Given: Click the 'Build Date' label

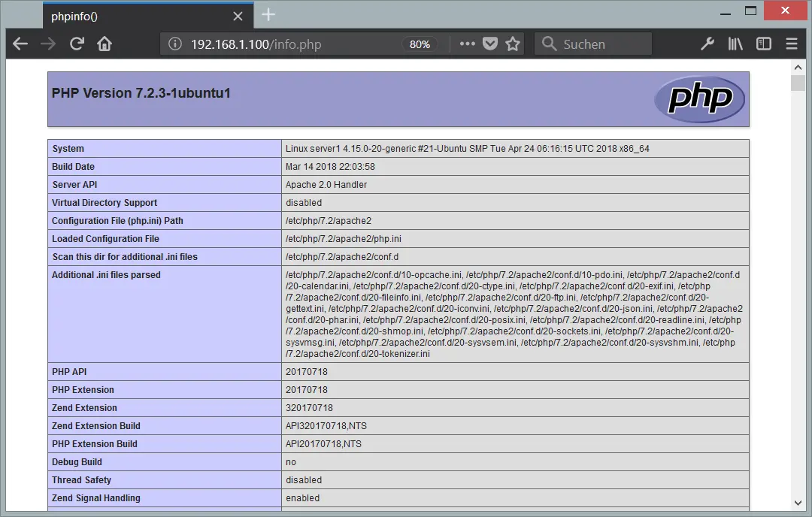Looking at the screenshot, I should [x=73, y=167].
